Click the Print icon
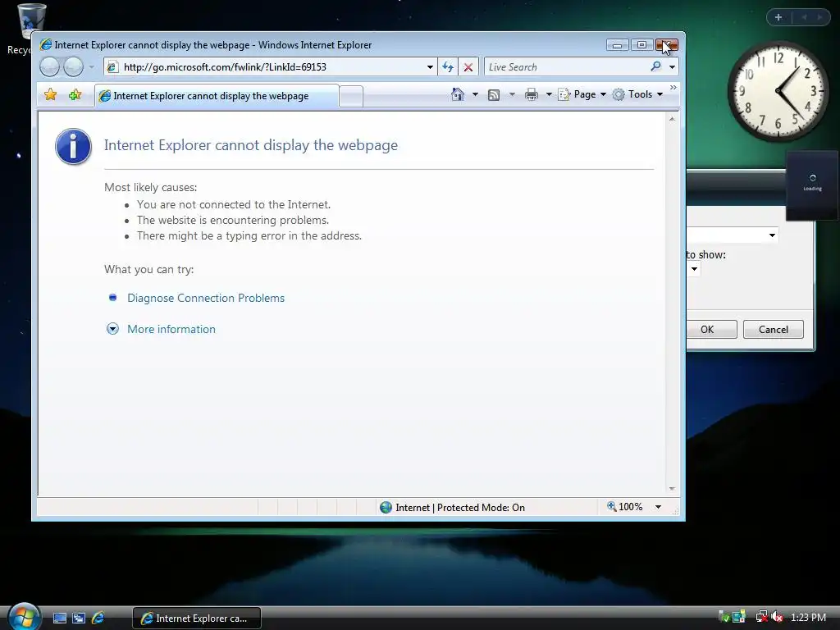The width and height of the screenshot is (840, 630). point(532,95)
